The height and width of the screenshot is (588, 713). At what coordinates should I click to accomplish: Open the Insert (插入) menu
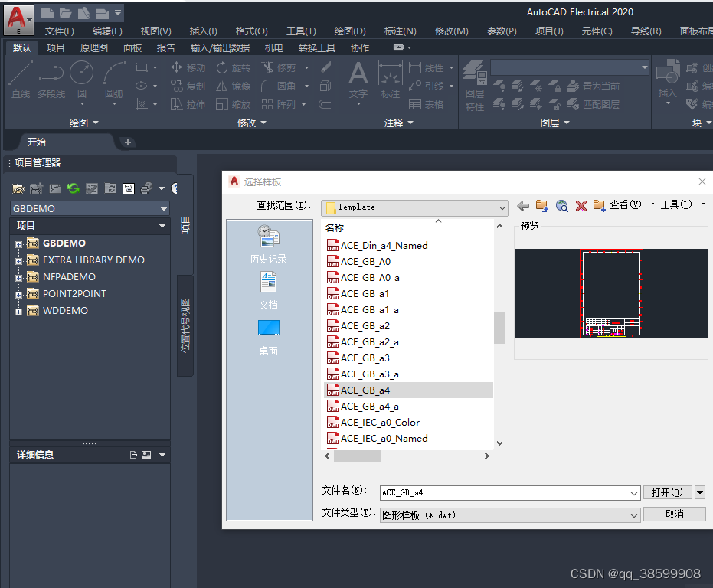203,31
